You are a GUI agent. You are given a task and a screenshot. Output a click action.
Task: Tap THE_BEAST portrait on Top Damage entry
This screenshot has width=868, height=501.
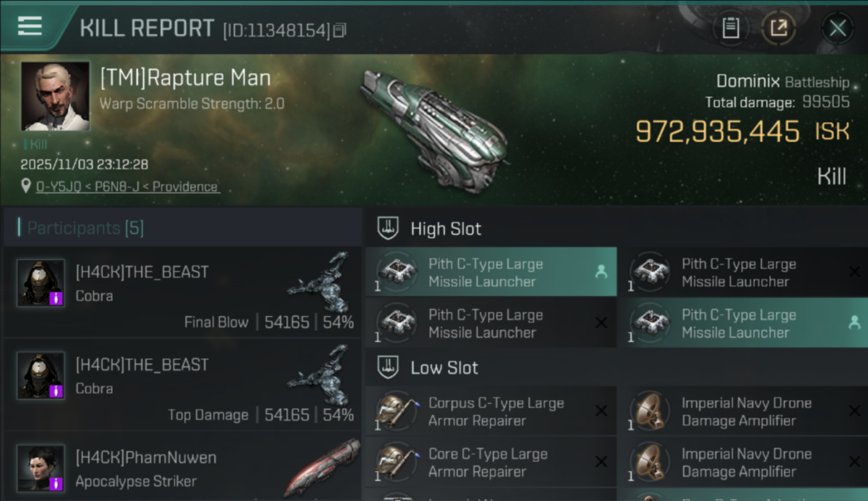pos(41,375)
